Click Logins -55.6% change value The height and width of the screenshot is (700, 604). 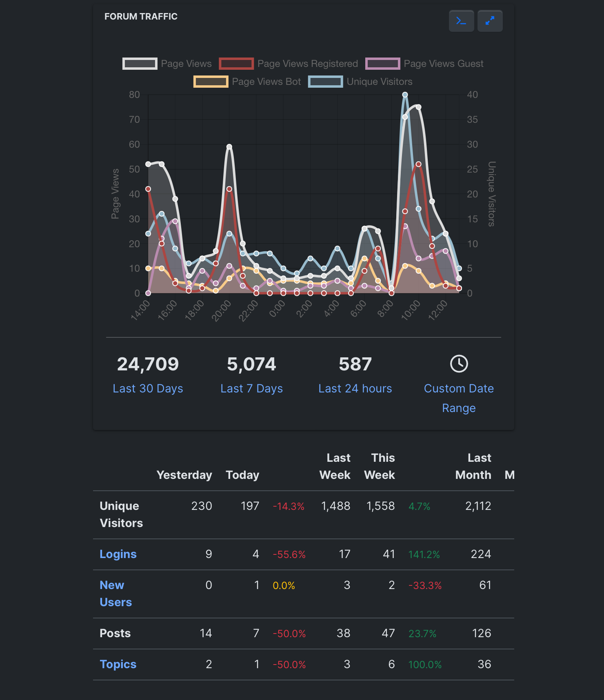coord(289,554)
